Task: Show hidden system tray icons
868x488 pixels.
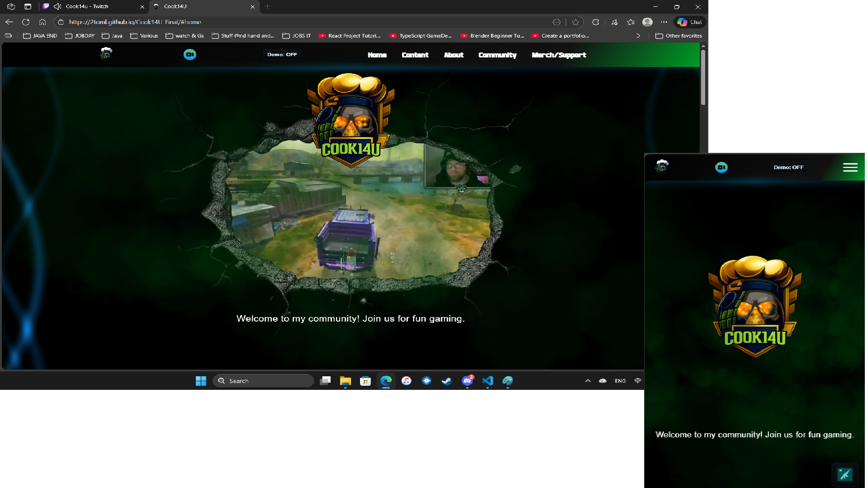Action: click(588, 381)
